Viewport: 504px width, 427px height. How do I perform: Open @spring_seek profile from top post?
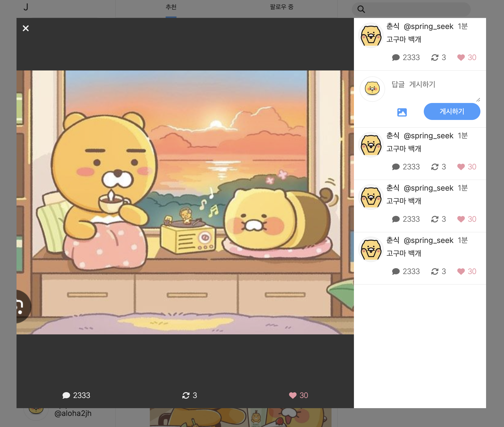point(428,26)
